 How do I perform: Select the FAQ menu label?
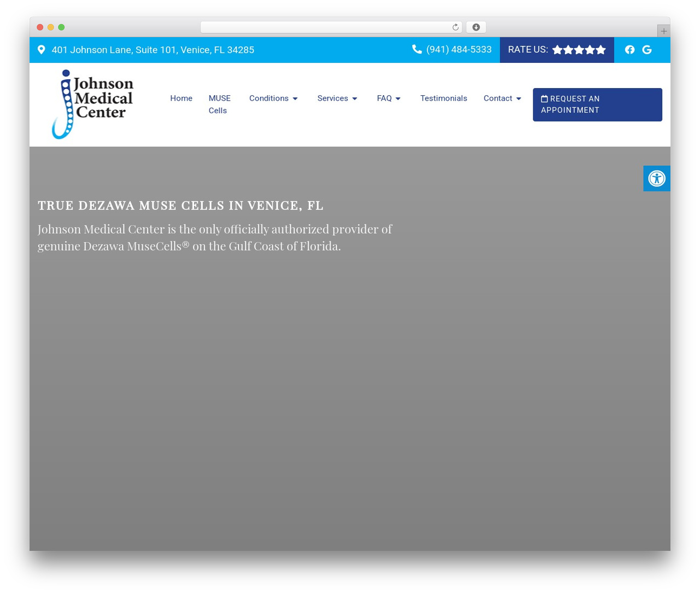[x=384, y=98]
